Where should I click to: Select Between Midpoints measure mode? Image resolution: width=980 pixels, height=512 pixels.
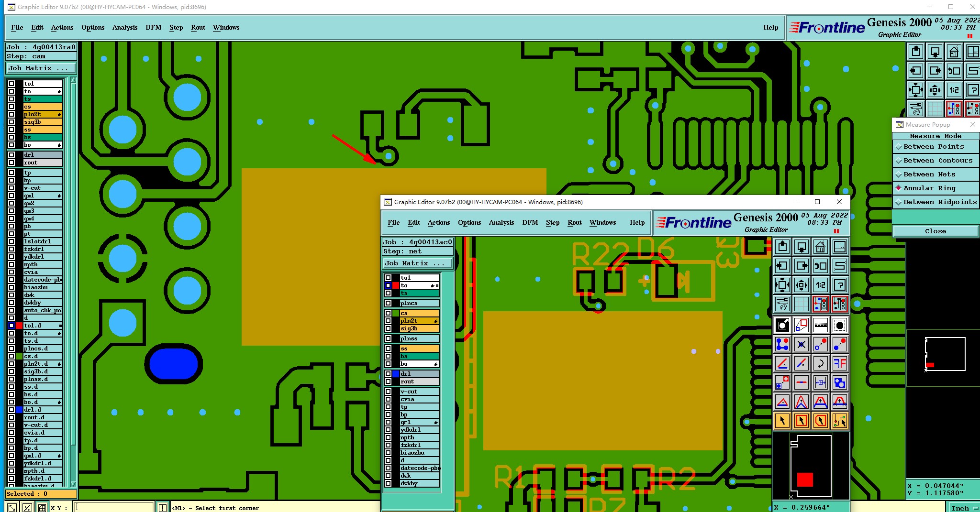(935, 202)
